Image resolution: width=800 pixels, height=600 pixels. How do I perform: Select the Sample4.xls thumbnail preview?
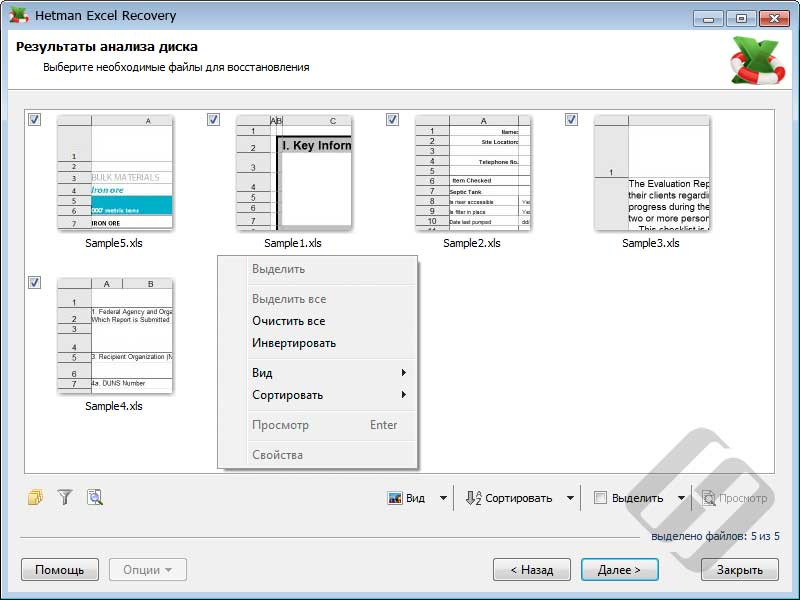tap(115, 336)
